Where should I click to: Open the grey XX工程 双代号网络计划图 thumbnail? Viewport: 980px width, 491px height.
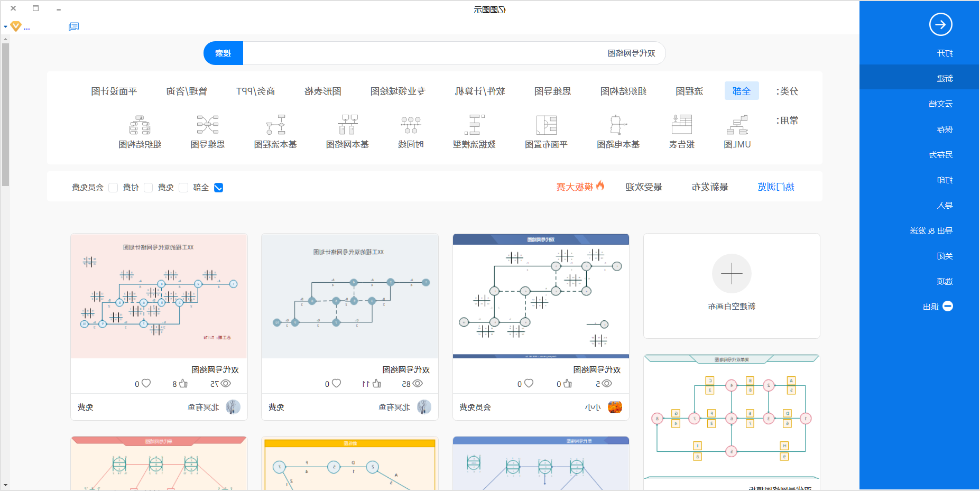tap(350, 296)
